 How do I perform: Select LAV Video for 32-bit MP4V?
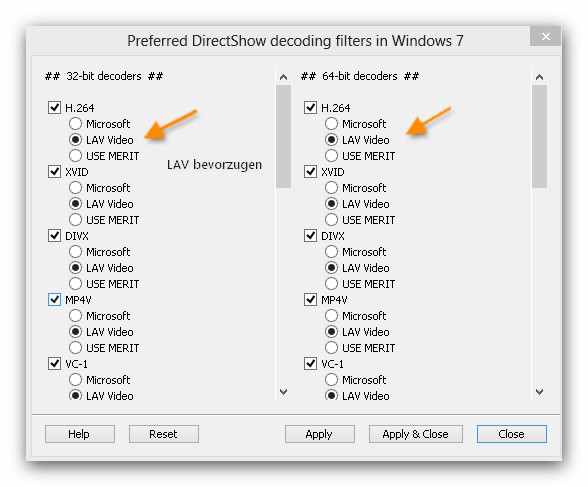[x=75, y=332]
